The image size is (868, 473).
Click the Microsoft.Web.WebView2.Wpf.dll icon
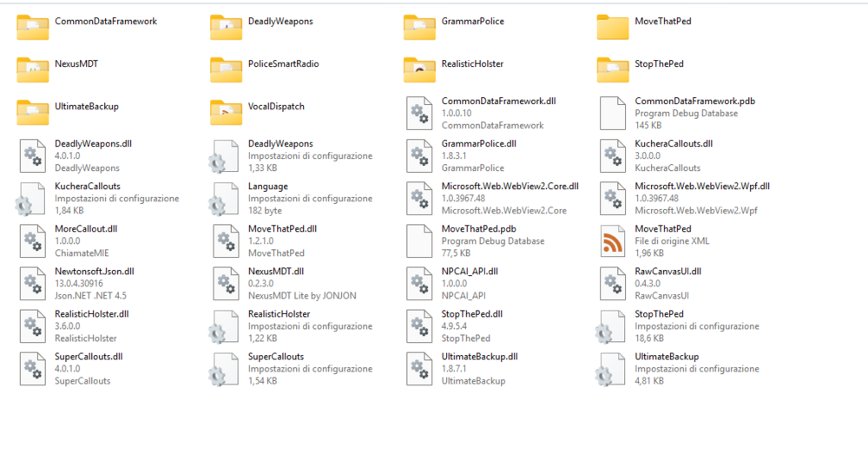[612, 198]
